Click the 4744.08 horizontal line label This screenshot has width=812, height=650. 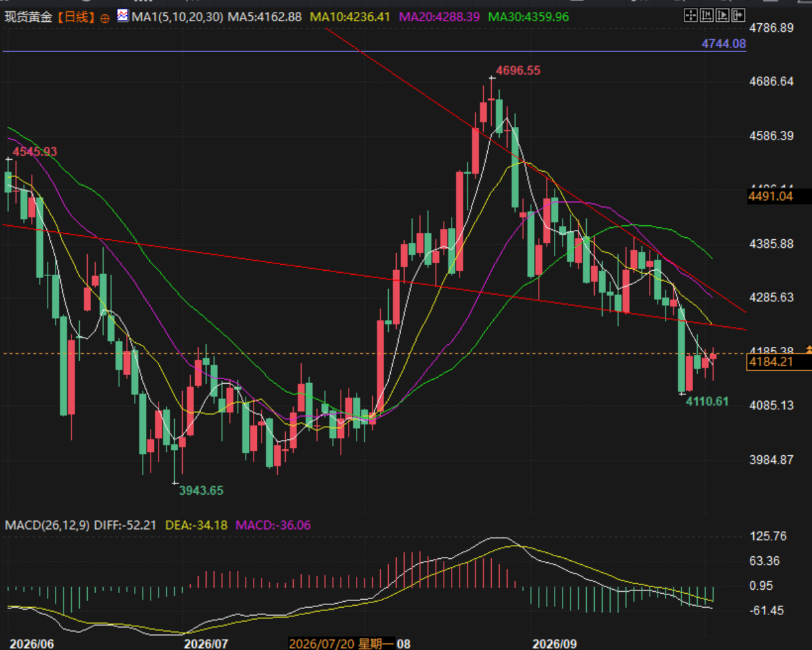(x=724, y=44)
